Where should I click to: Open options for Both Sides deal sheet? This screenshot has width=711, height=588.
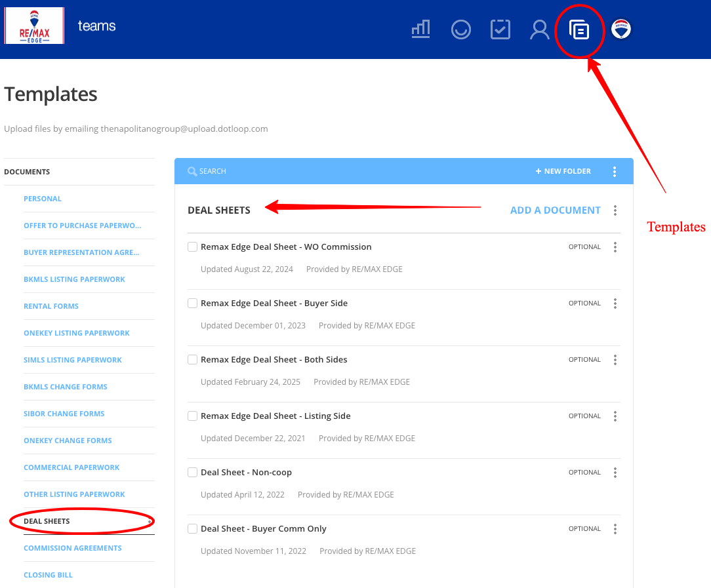[x=615, y=360]
